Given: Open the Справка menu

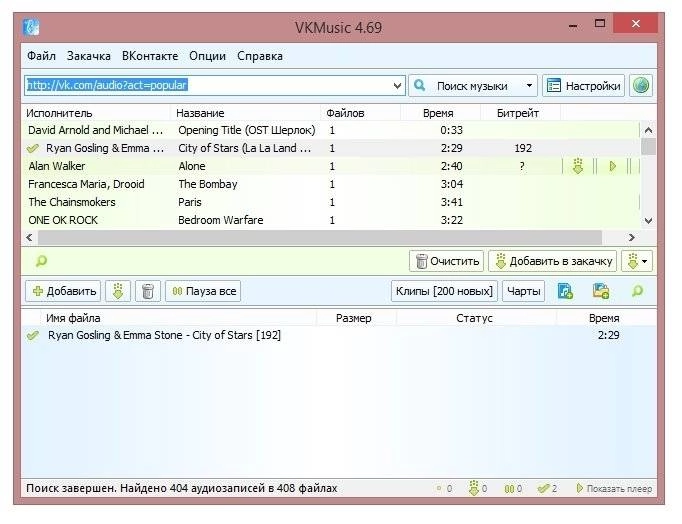Looking at the screenshot, I should click(x=260, y=56).
